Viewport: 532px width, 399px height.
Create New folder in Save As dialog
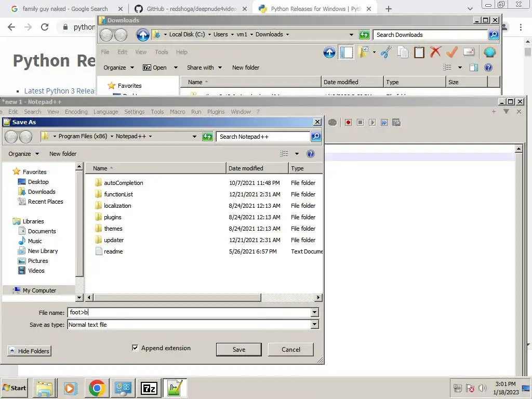coord(63,154)
